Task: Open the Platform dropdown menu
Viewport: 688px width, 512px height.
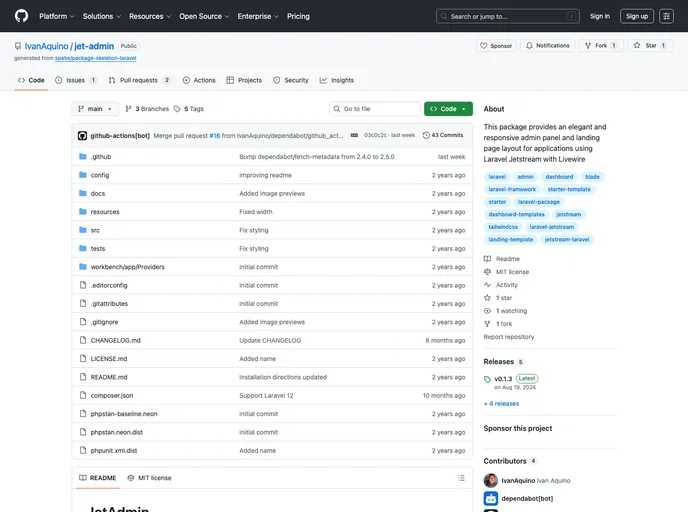Action: (57, 16)
